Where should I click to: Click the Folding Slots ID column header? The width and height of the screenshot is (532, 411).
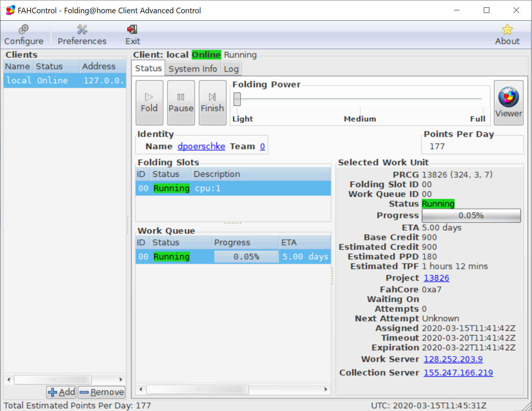click(143, 174)
